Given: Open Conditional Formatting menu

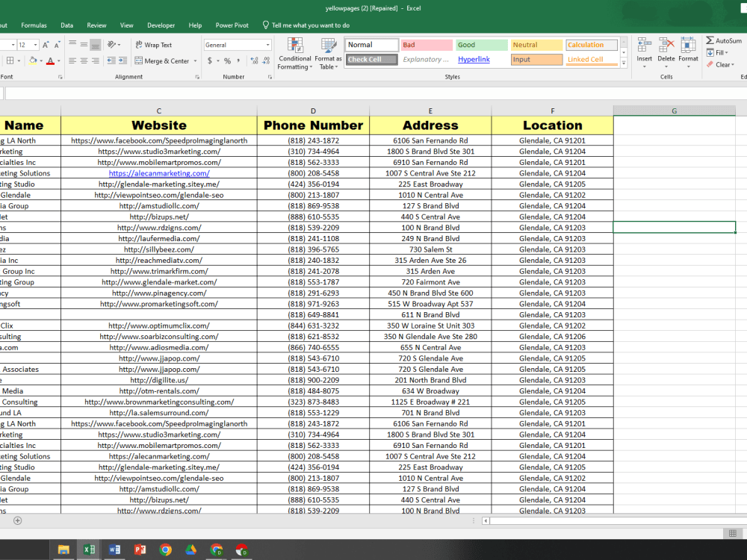Looking at the screenshot, I should pos(295,54).
